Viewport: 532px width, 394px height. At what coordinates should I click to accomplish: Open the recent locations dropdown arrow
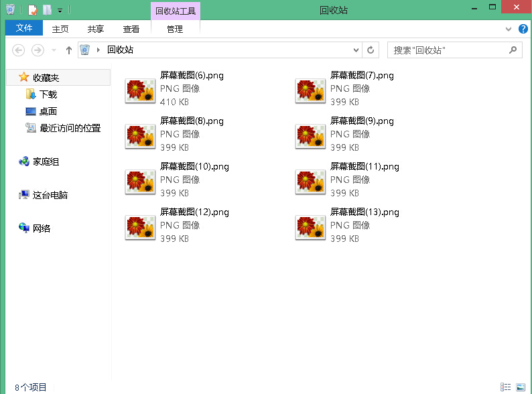click(x=54, y=50)
